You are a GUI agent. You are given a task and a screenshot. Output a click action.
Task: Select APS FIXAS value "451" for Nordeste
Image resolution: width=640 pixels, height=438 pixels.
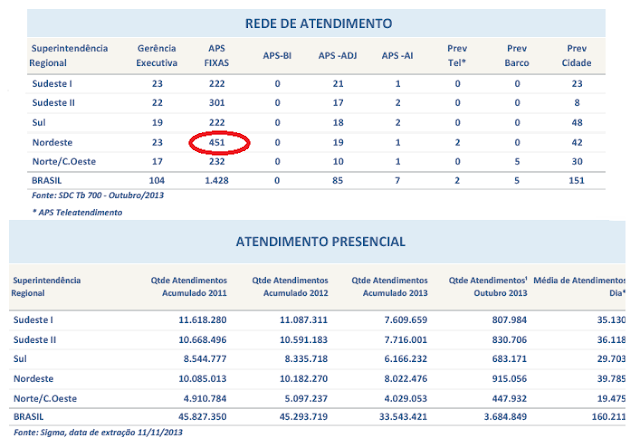217,142
